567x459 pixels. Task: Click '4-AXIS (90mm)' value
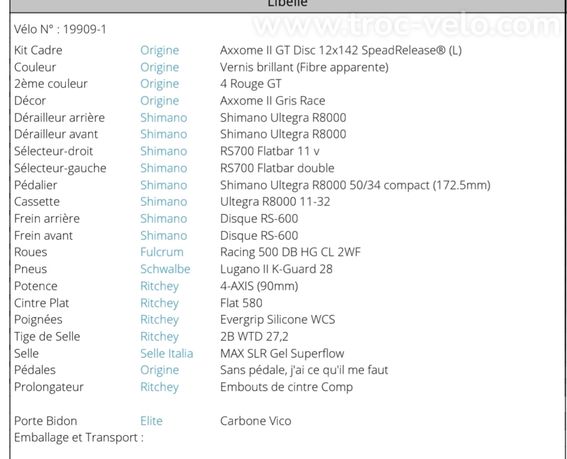click(259, 286)
